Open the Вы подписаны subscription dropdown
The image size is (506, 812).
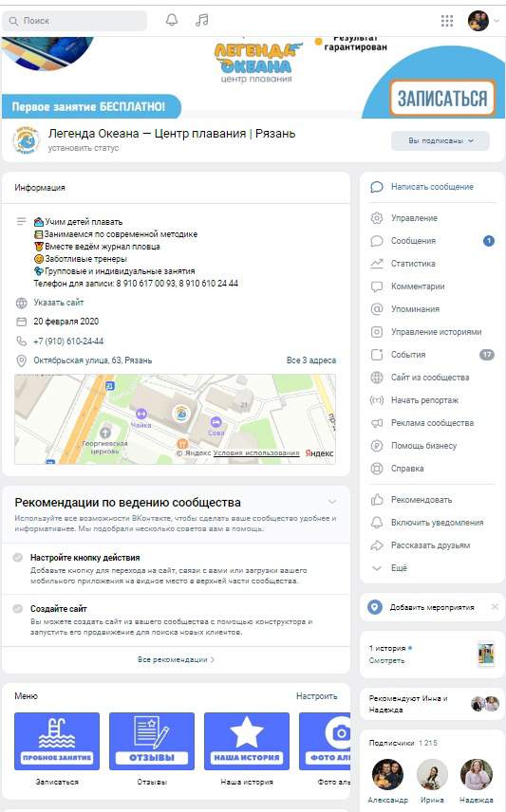(x=440, y=140)
